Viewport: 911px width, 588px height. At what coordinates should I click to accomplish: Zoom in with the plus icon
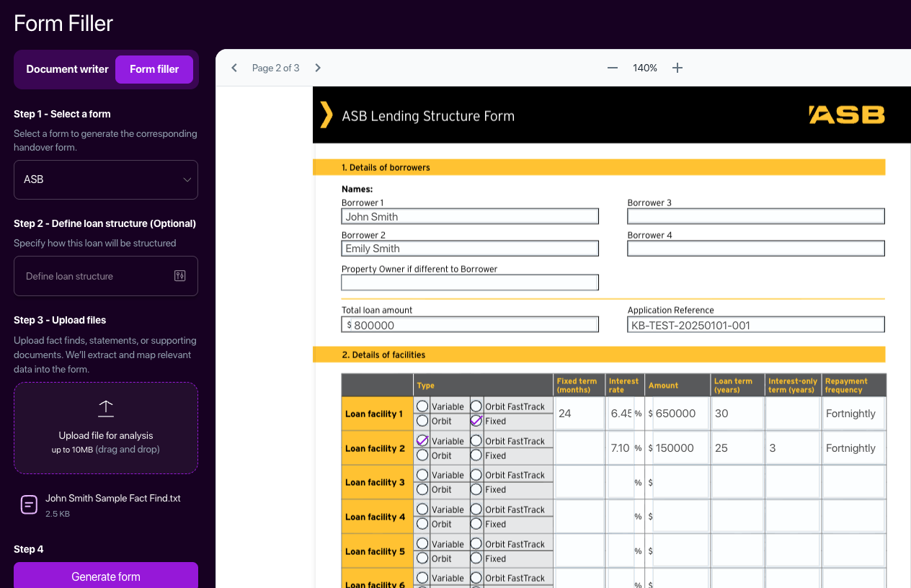[677, 68]
